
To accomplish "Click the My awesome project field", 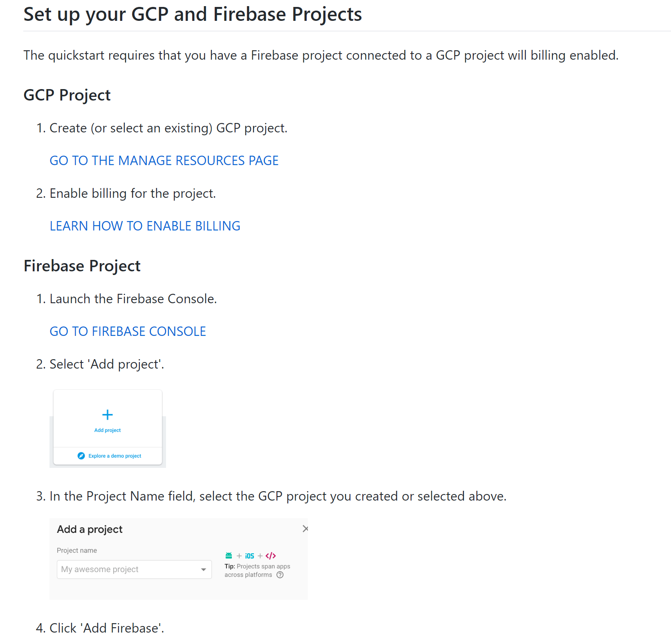I will (134, 569).
